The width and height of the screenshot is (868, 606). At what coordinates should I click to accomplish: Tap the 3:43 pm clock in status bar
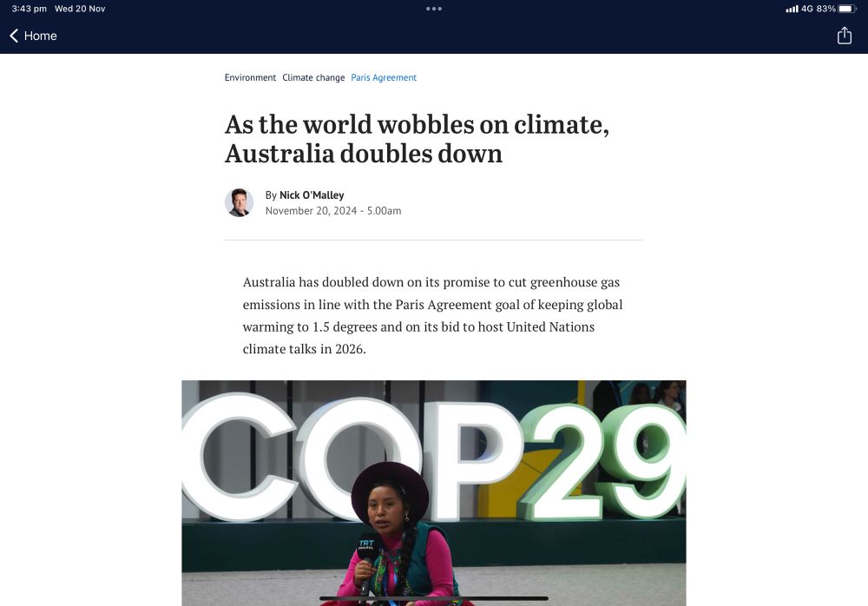pyautogui.click(x=29, y=9)
